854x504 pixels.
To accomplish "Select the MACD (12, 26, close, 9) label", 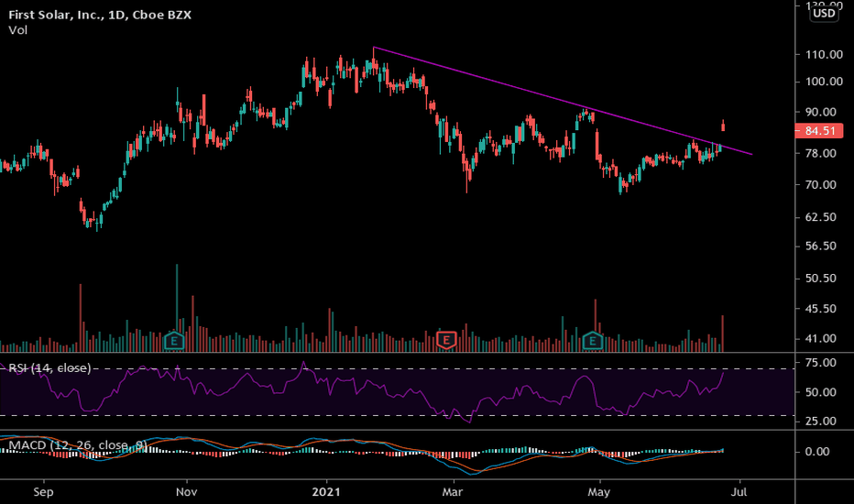I will pyautogui.click(x=78, y=445).
